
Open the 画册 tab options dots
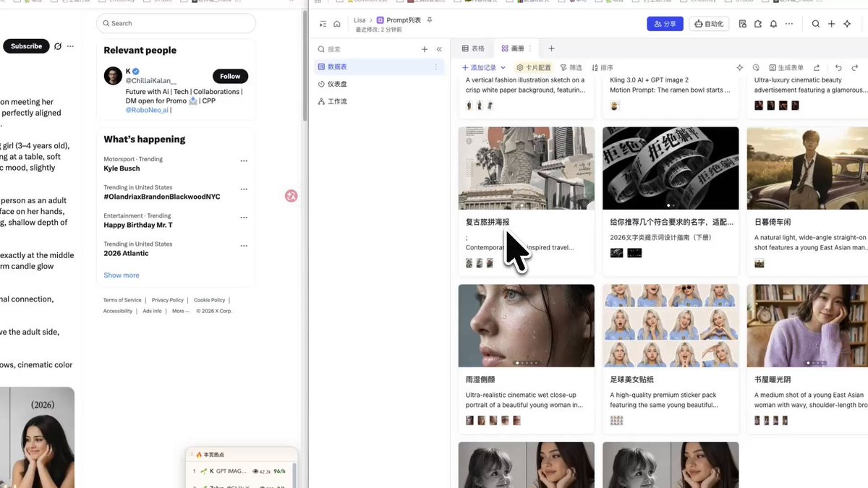coord(530,48)
